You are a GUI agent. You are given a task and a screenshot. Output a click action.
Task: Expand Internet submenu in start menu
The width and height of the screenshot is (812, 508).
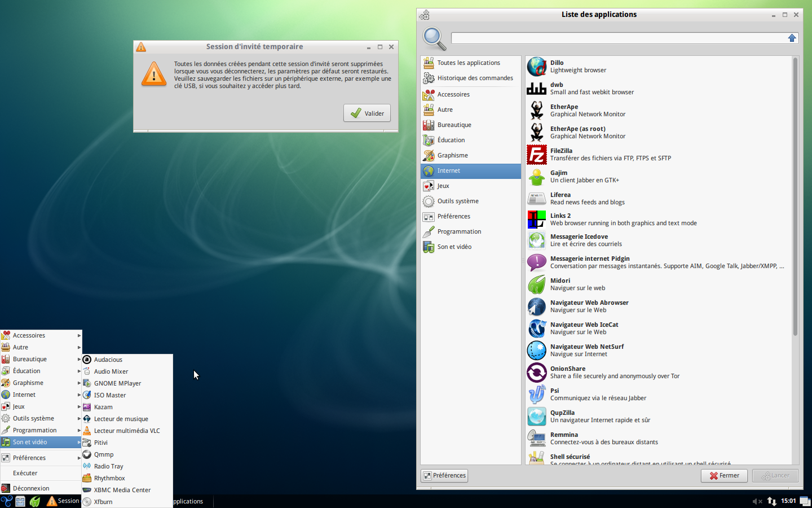[x=41, y=395]
